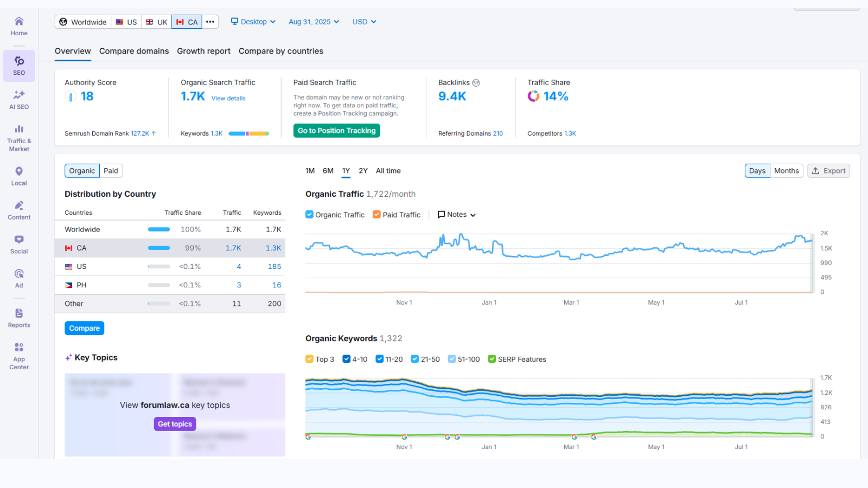This screenshot has width=868, height=488.
Task: Disable the SERP Features checkbox
Action: pyautogui.click(x=492, y=359)
